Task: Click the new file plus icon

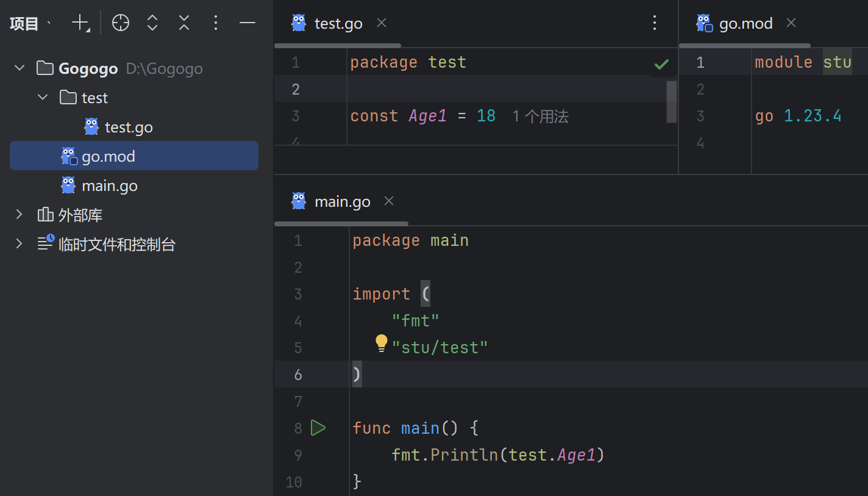Action: 80,23
